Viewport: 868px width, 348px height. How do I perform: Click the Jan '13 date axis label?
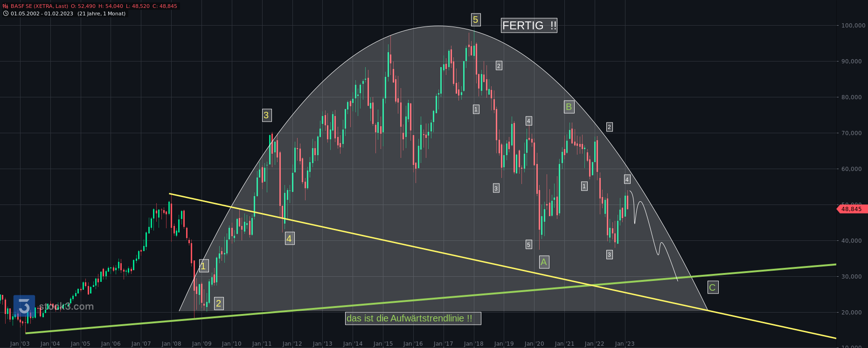(323, 344)
